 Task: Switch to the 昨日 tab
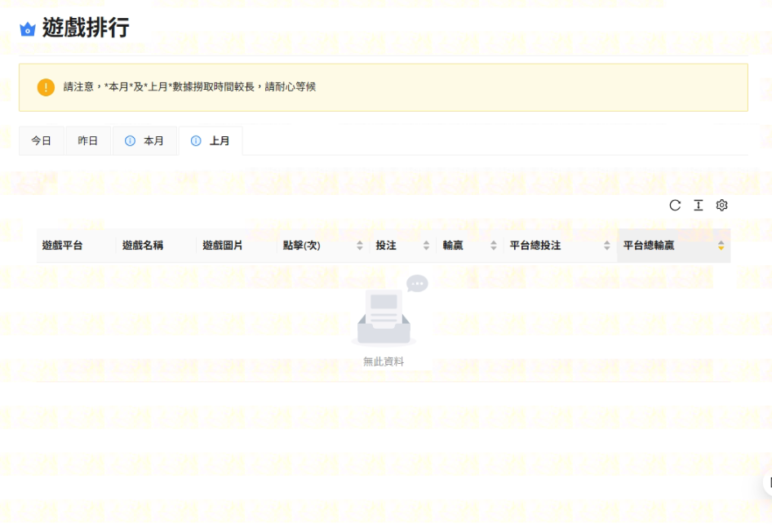point(88,141)
